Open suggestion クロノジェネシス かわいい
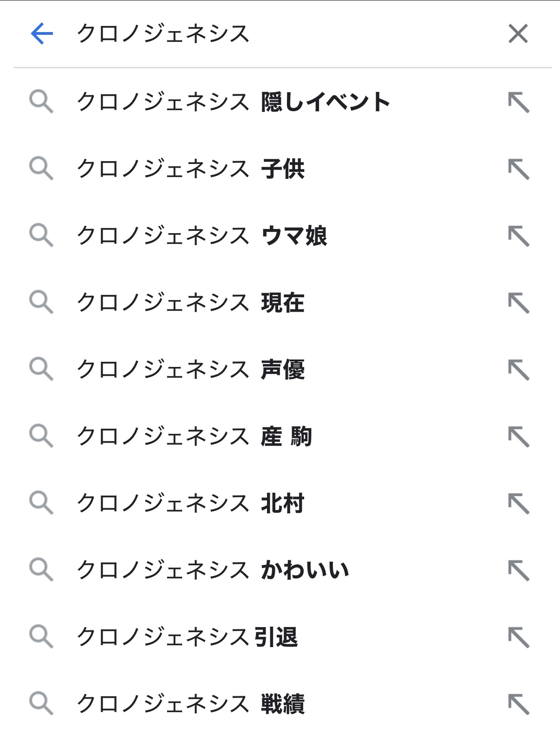Viewport: 560px width, 733px height. pyautogui.click(x=213, y=570)
